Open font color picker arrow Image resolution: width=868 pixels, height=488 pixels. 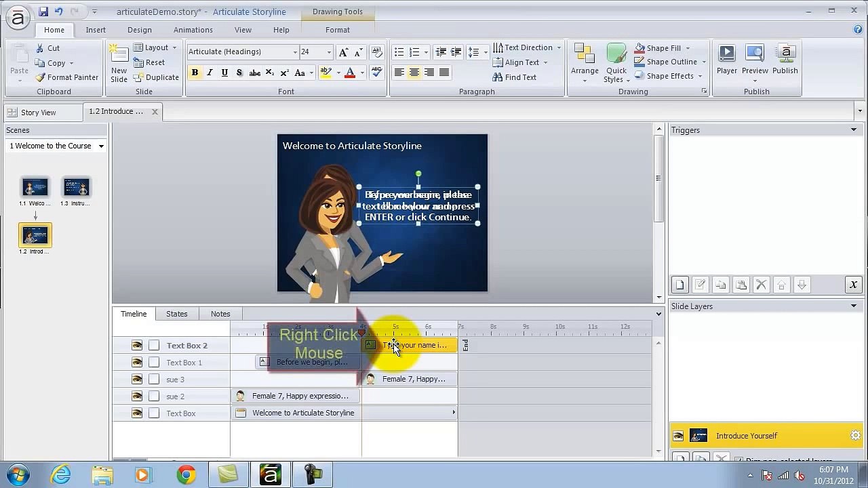tap(362, 73)
